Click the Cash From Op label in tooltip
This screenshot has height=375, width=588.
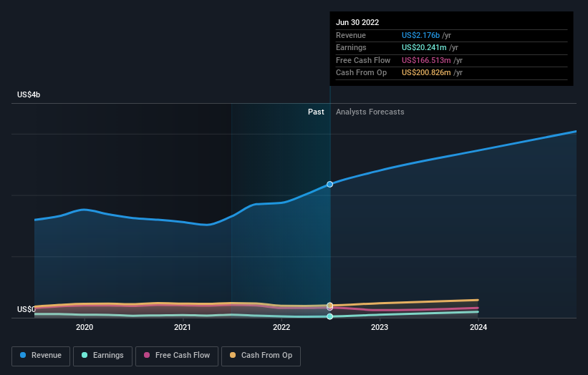point(361,73)
